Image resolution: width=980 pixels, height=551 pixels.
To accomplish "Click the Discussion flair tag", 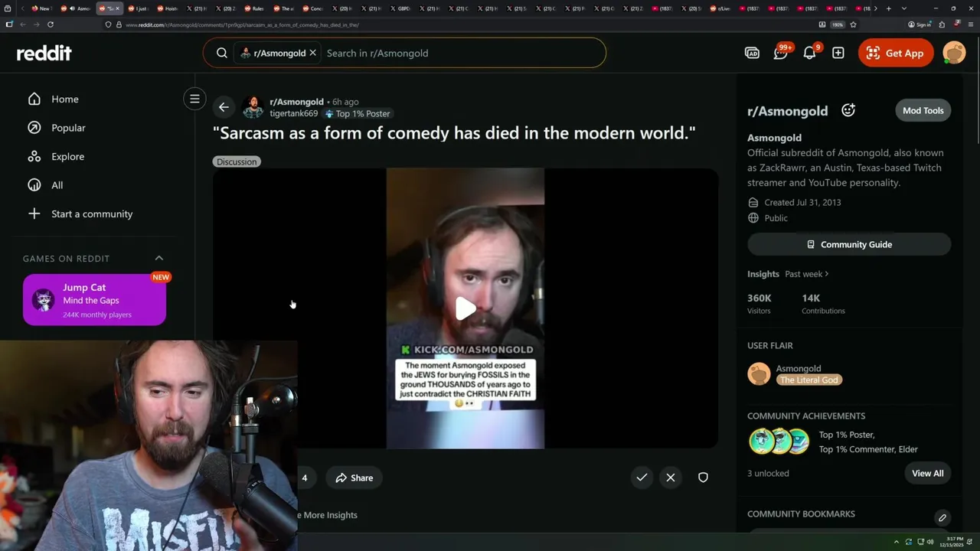I will click(x=237, y=161).
